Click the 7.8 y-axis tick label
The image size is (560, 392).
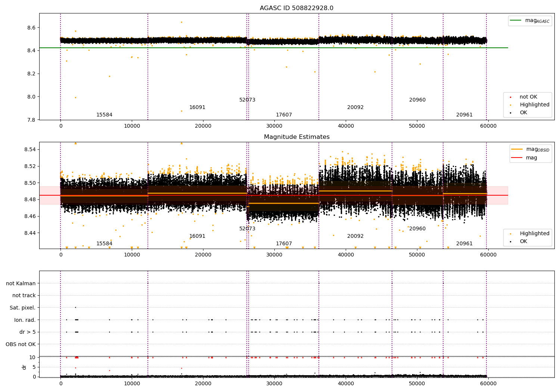(31, 120)
